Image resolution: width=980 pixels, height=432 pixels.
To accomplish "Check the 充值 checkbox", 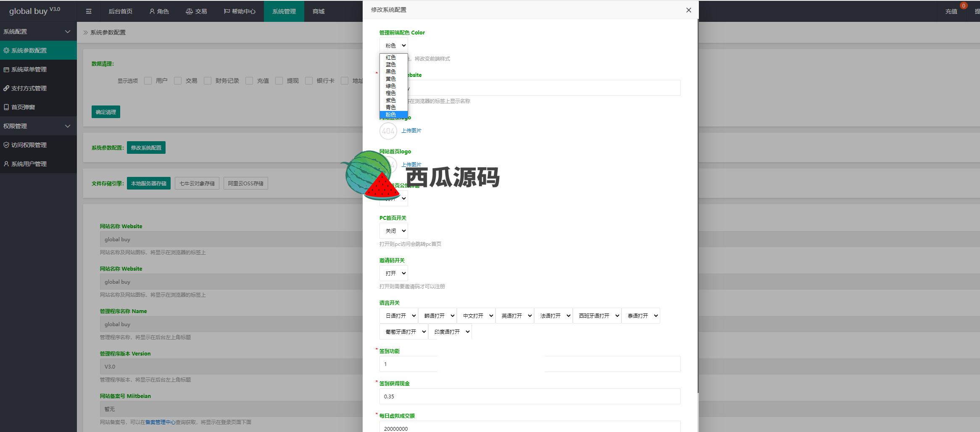I will pos(249,81).
